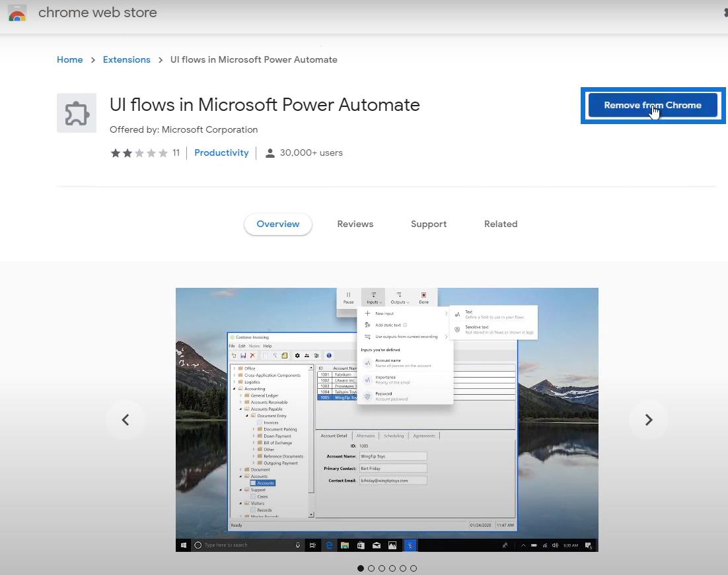
Task: Show the next carousel screenshot
Action: [649, 419]
